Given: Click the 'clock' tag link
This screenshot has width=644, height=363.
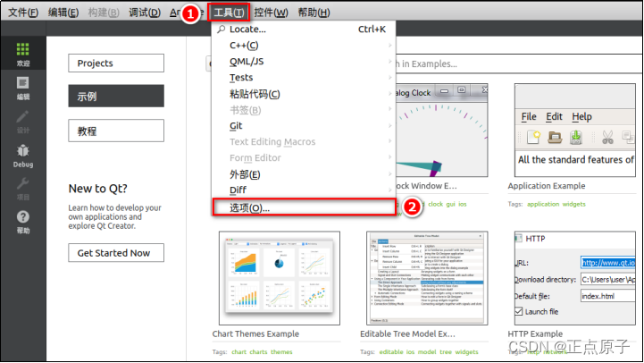Looking at the screenshot, I should click(x=435, y=204).
